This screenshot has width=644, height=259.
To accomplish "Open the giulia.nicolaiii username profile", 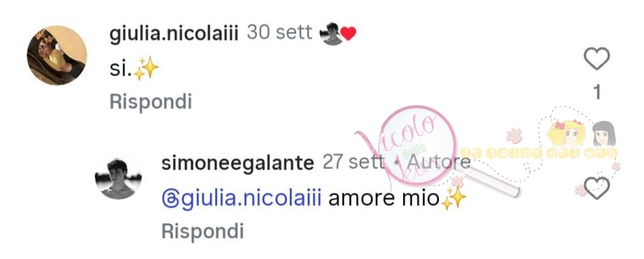I will click(x=174, y=34).
